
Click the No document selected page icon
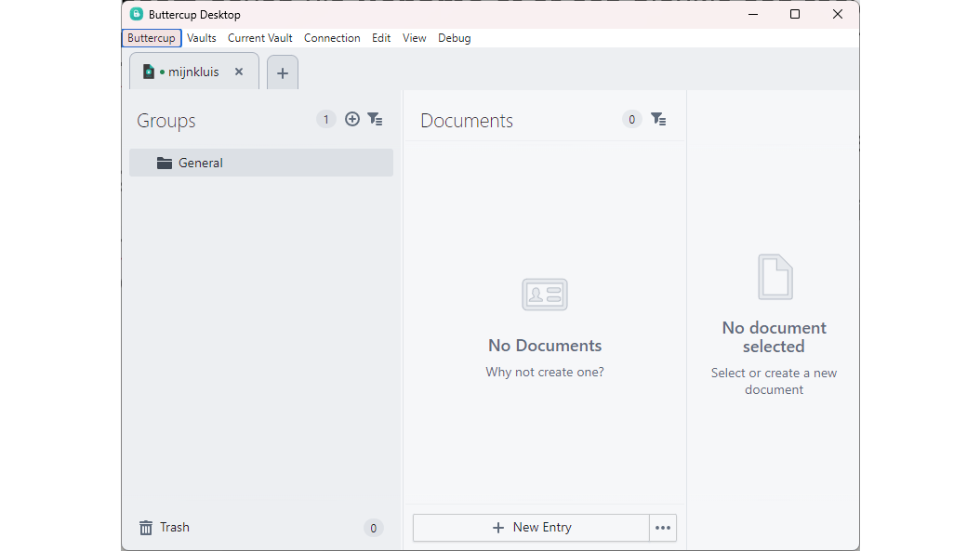[775, 277]
